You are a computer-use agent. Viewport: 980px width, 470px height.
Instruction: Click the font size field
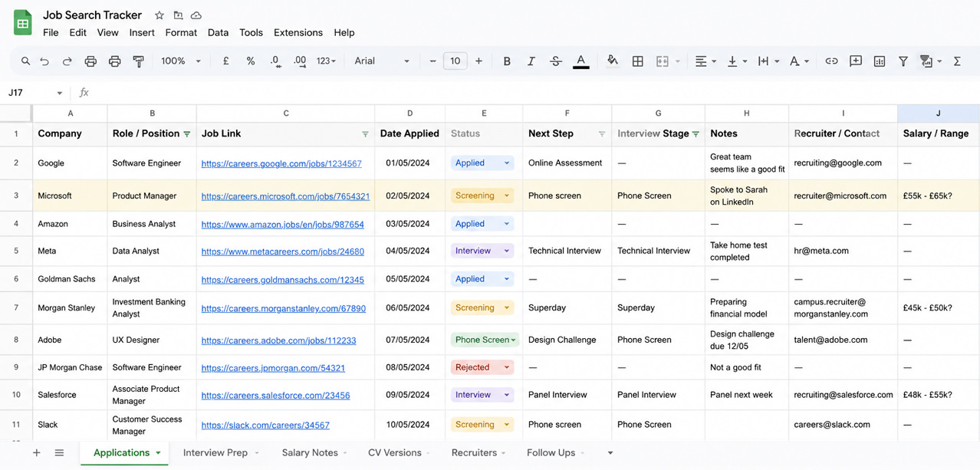(455, 61)
